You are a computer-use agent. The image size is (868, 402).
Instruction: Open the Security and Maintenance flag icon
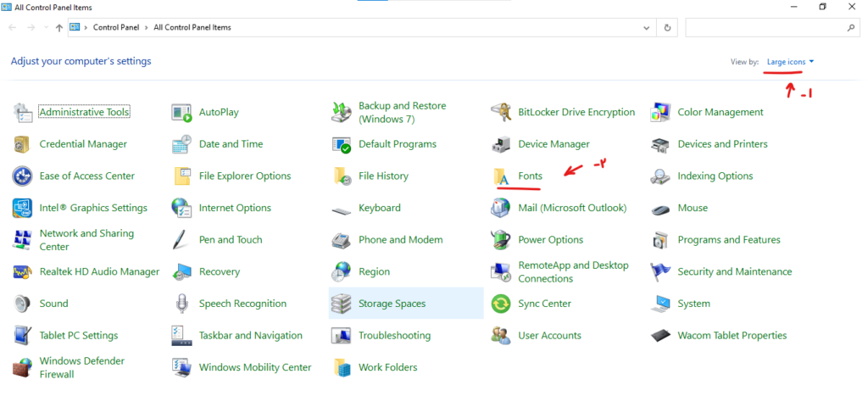[660, 272]
